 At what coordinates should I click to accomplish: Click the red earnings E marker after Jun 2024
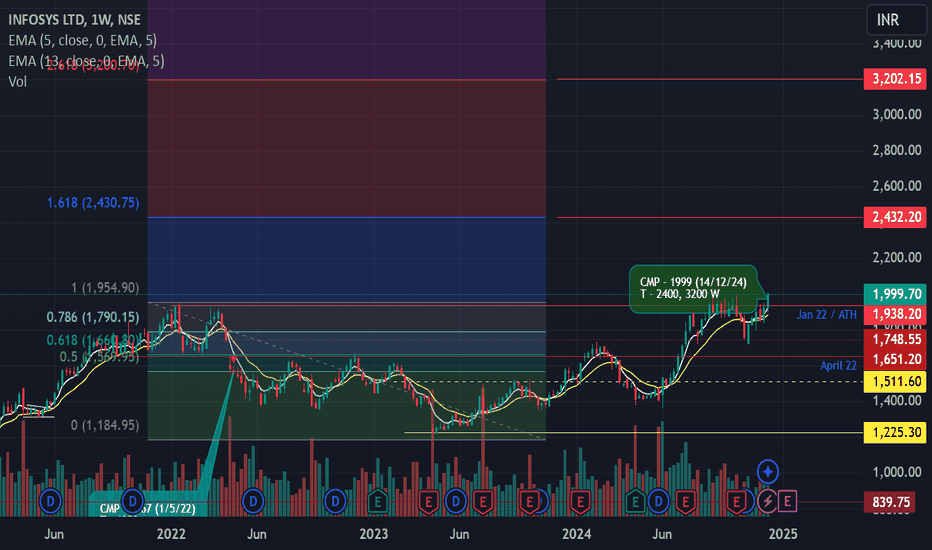(685, 502)
